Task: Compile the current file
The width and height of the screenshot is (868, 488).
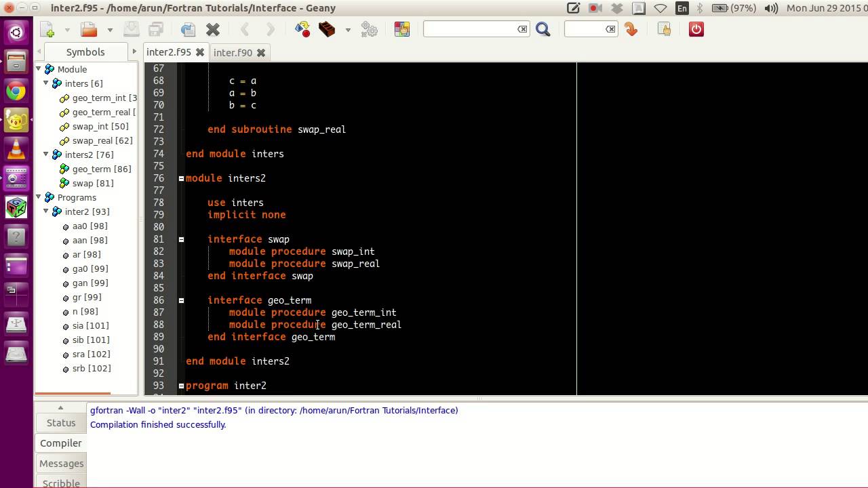Action: pyautogui.click(x=302, y=29)
